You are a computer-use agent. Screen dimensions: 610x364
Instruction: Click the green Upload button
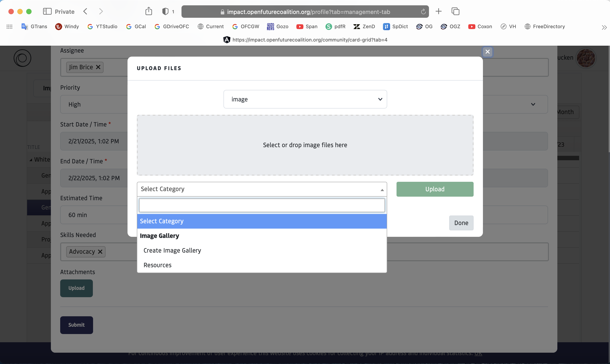(x=435, y=189)
